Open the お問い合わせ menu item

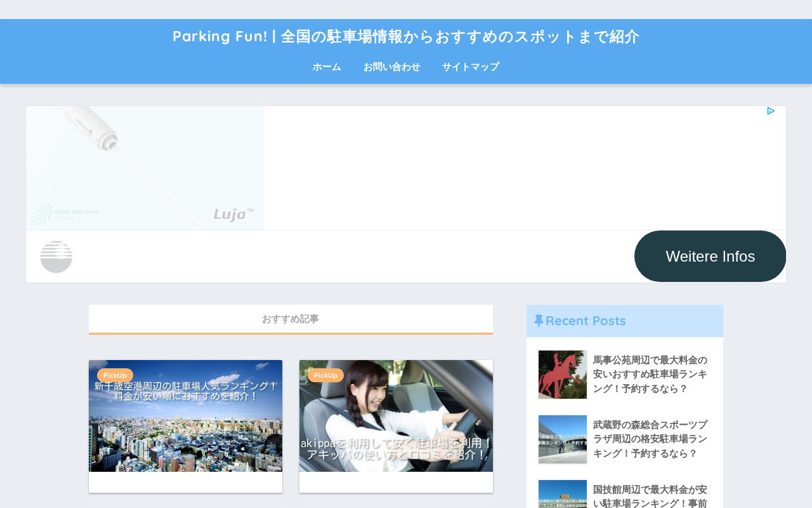391,67
